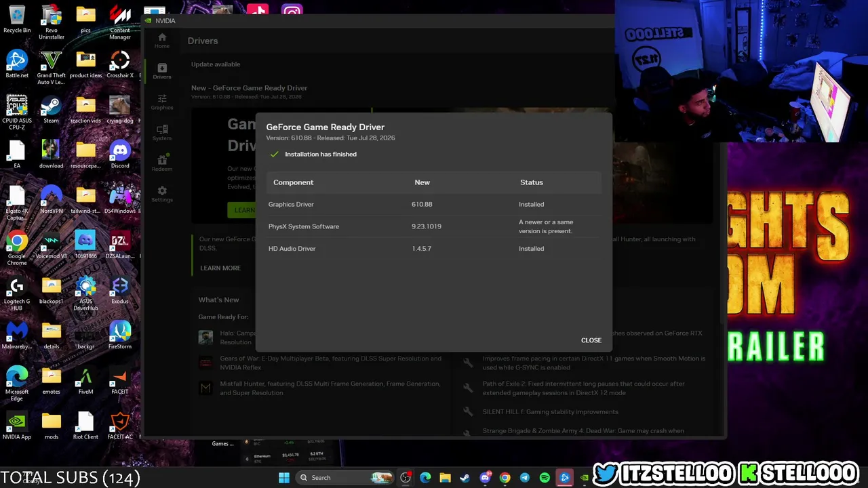This screenshot has width=868, height=488.
Task: Open Recycle Bin desktop icon
Action: [17, 19]
